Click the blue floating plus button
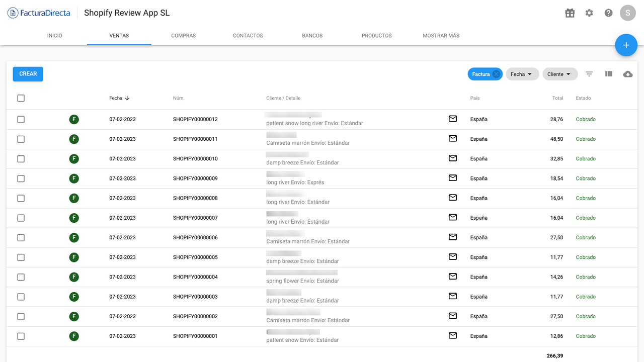 pyautogui.click(x=626, y=45)
